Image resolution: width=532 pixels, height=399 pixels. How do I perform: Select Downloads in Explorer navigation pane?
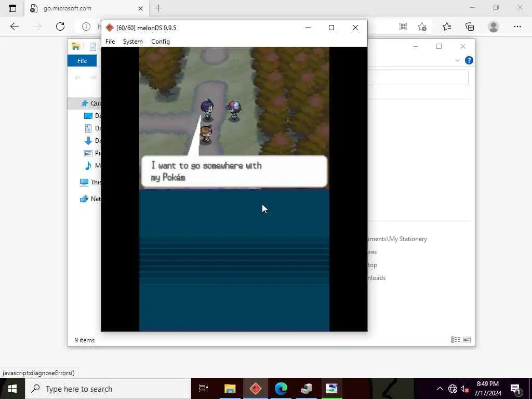pos(92,140)
